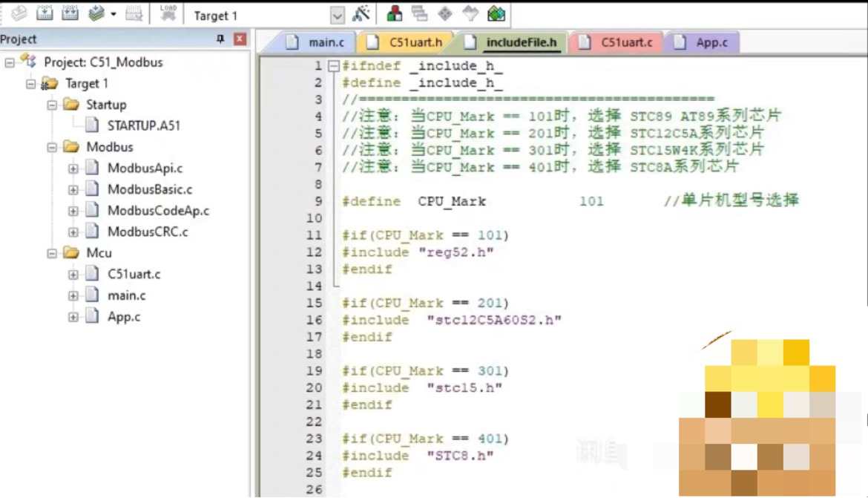The image size is (868, 498).
Task: Click the LOAD download-to-flash icon
Action: (x=168, y=13)
